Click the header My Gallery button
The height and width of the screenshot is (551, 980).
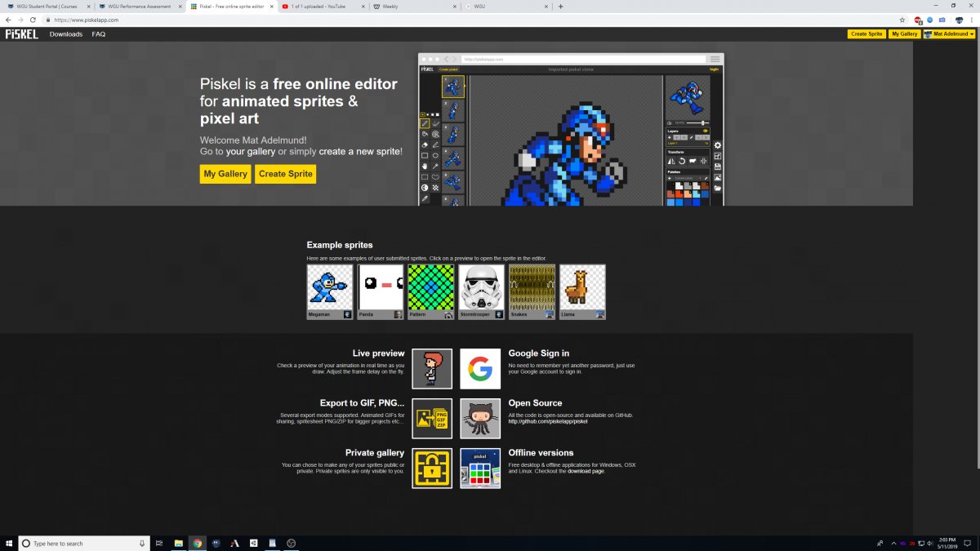click(904, 34)
